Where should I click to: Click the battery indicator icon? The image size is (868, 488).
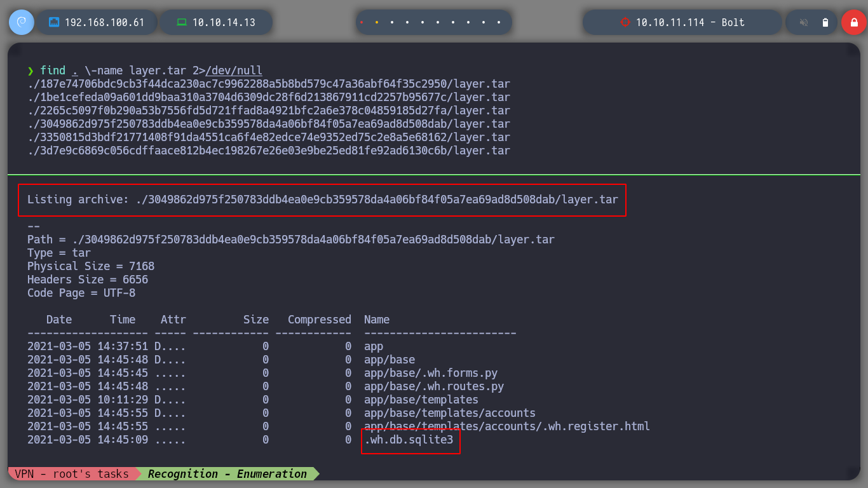click(x=825, y=22)
